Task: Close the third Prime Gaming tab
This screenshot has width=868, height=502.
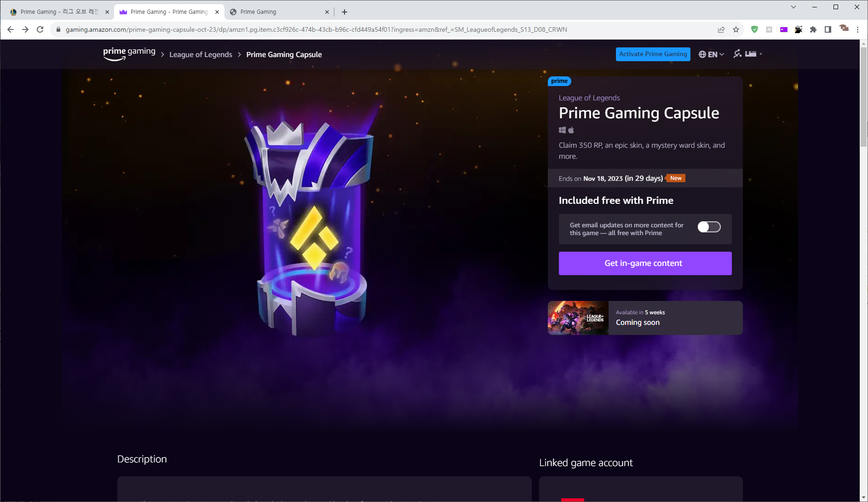Action: (327, 12)
